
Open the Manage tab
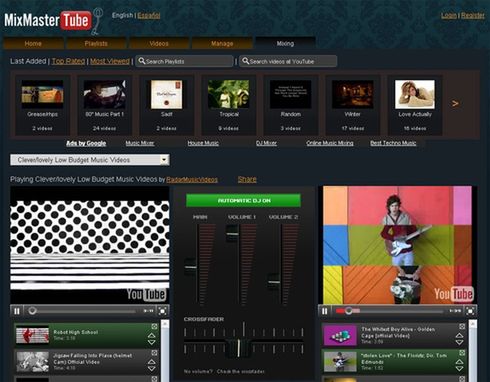(x=222, y=43)
